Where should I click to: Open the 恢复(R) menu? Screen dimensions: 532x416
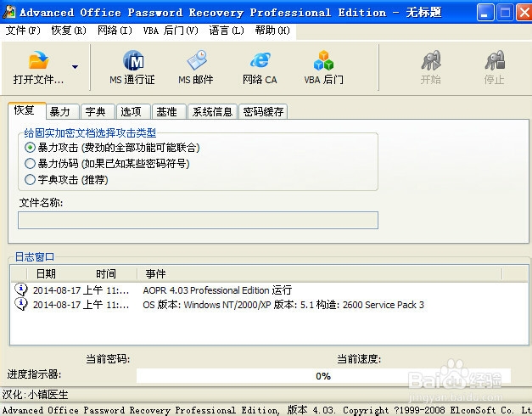tap(69, 31)
